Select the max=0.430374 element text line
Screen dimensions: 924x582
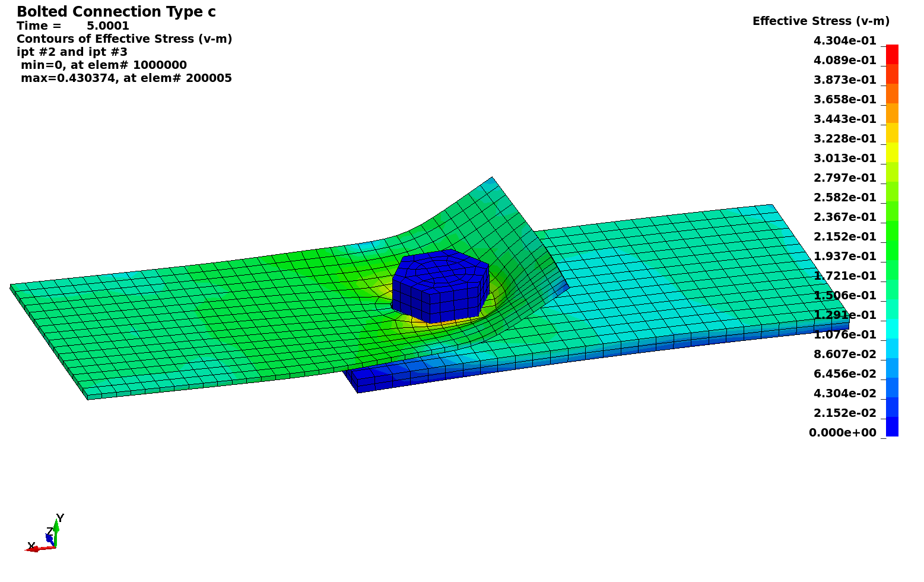(126, 78)
